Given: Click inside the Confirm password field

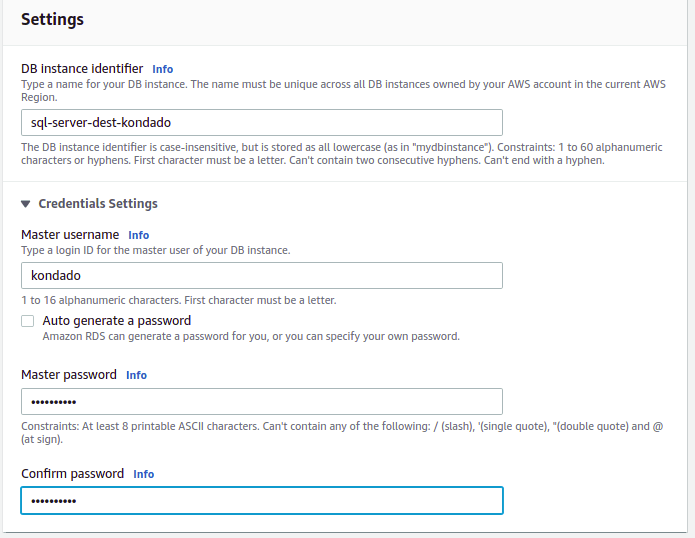Looking at the screenshot, I should pos(261,500).
